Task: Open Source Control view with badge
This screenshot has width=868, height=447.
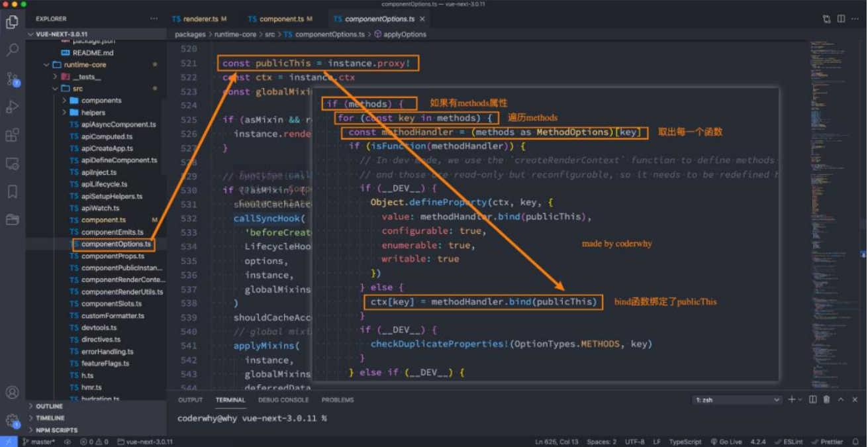Action: (x=12, y=79)
